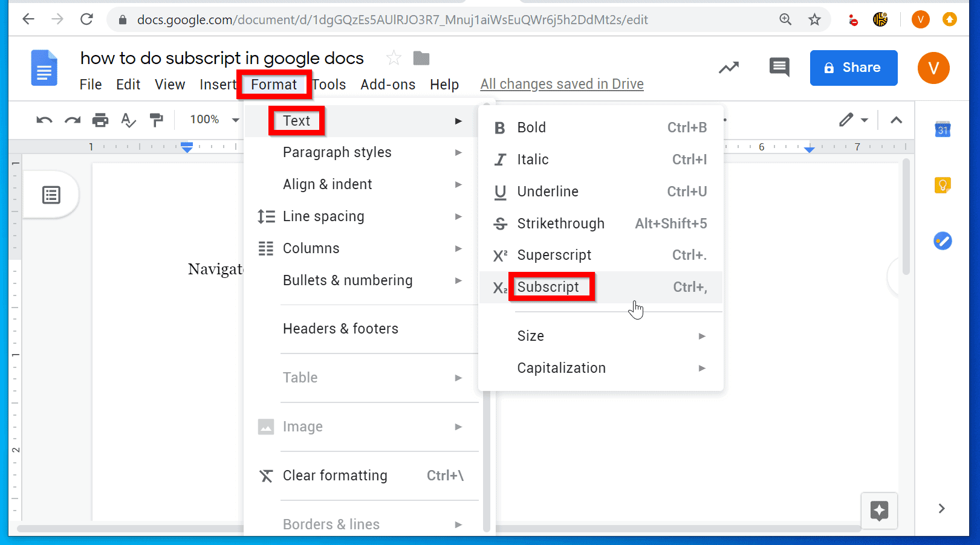Viewport: 980px width, 545px height.
Task: Expand Size submenu
Action: point(600,336)
